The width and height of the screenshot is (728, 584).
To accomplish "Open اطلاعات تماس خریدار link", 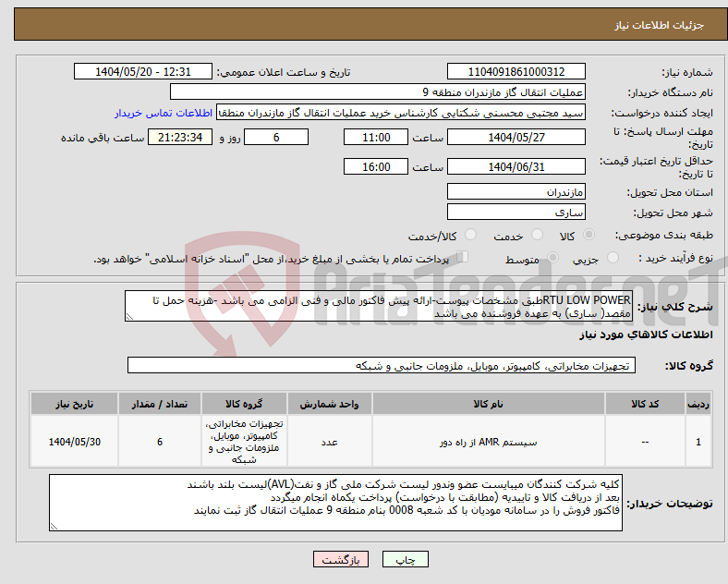I will tap(164, 113).
